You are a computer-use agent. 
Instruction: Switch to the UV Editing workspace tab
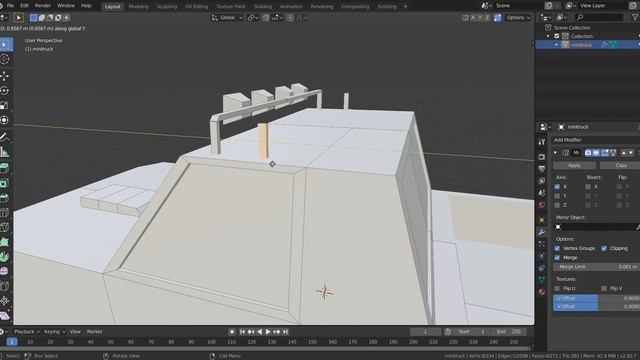click(197, 7)
